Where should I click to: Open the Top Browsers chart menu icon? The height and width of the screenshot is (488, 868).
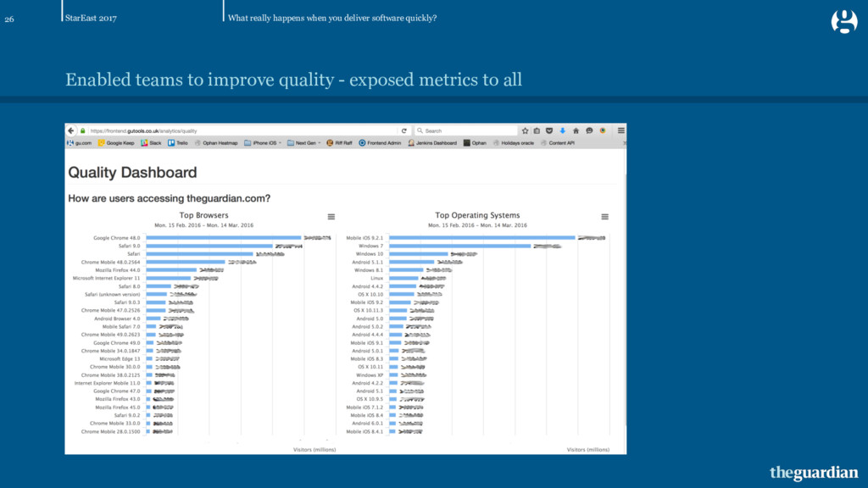tap(331, 217)
